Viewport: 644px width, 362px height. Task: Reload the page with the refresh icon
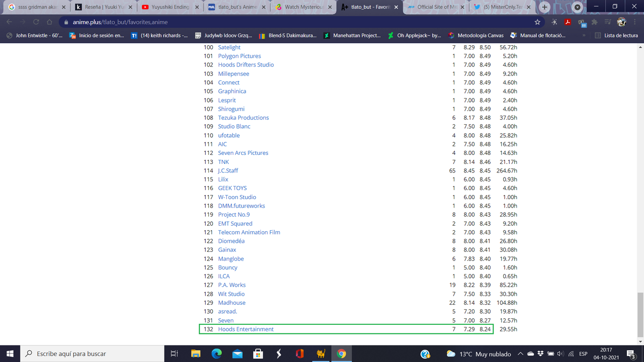36,22
